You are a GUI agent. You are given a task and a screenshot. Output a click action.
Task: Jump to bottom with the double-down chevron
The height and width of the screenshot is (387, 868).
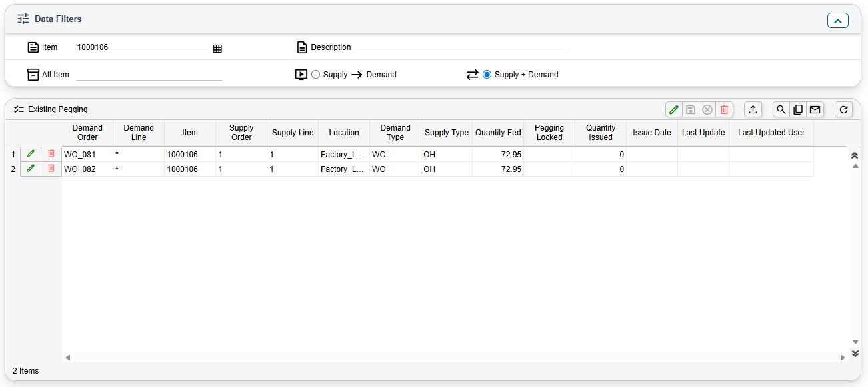855,353
